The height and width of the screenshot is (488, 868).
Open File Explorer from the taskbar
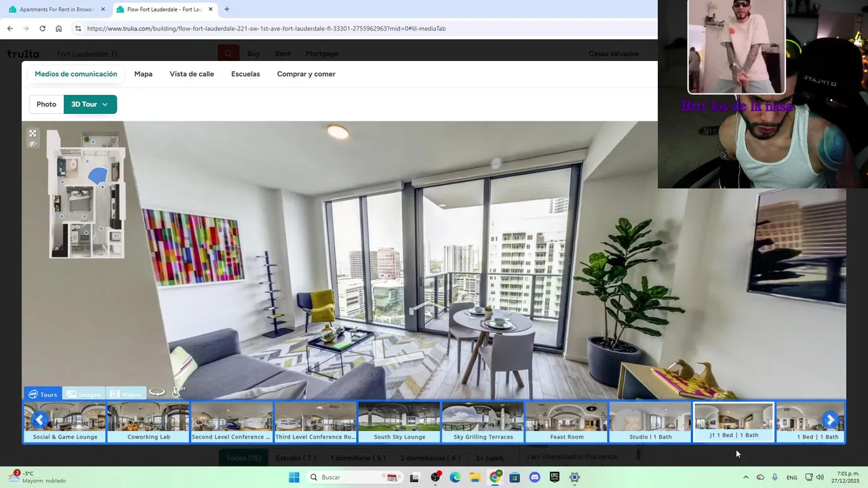pyautogui.click(x=475, y=477)
